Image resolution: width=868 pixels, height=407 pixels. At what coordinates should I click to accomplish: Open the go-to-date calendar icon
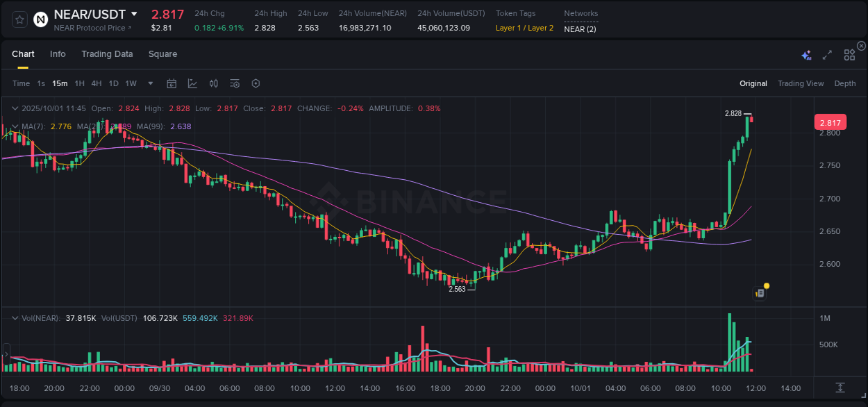(172, 83)
